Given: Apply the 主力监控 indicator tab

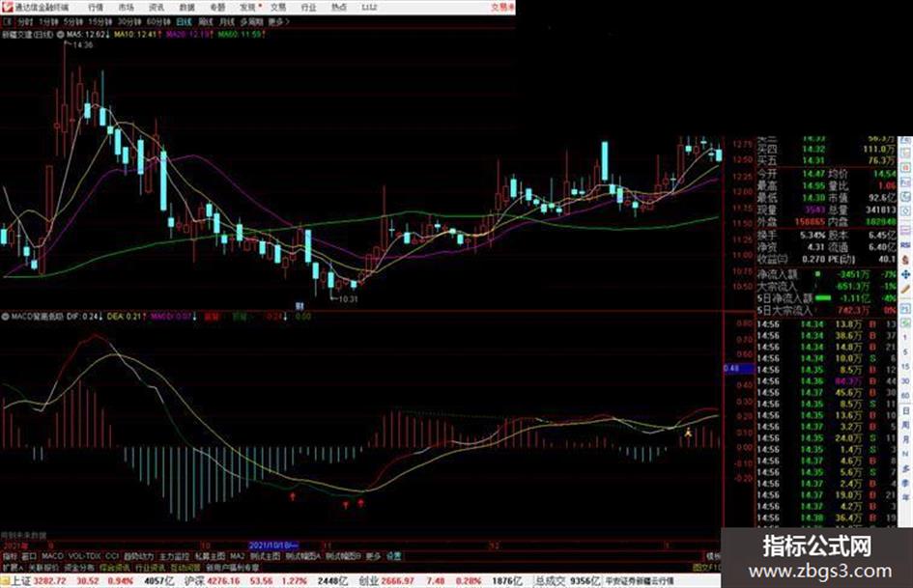Looking at the screenshot, I should click(174, 556).
